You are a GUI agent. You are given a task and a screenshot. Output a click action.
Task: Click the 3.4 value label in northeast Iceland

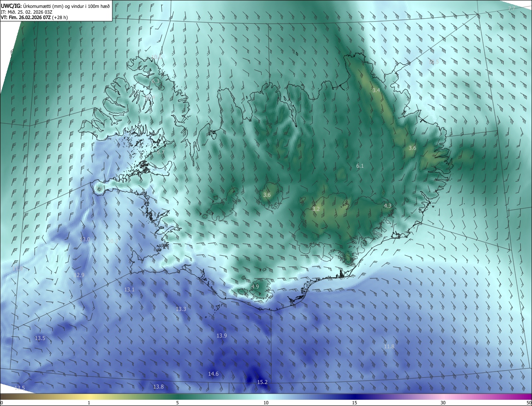(376, 90)
